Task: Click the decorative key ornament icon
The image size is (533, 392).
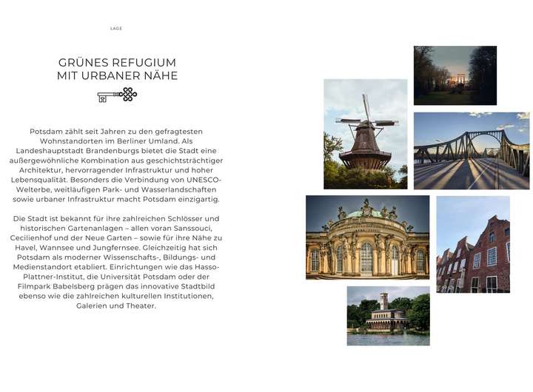Action: tap(117, 95)
